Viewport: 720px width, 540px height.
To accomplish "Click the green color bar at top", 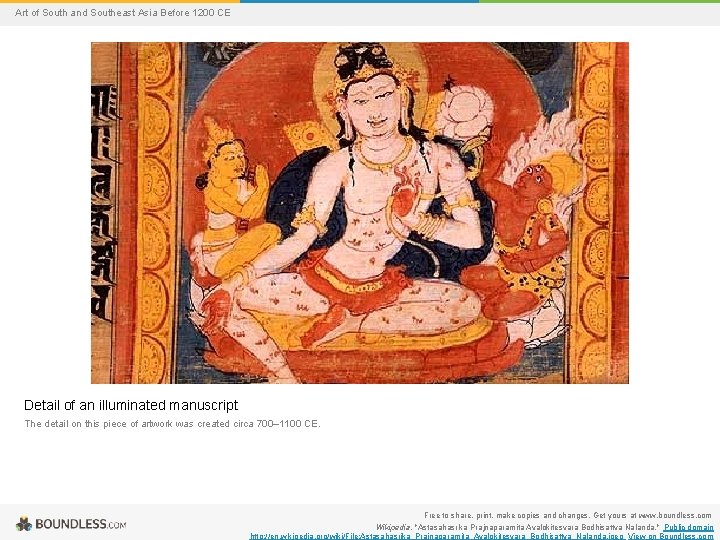I will click(600, 1).
